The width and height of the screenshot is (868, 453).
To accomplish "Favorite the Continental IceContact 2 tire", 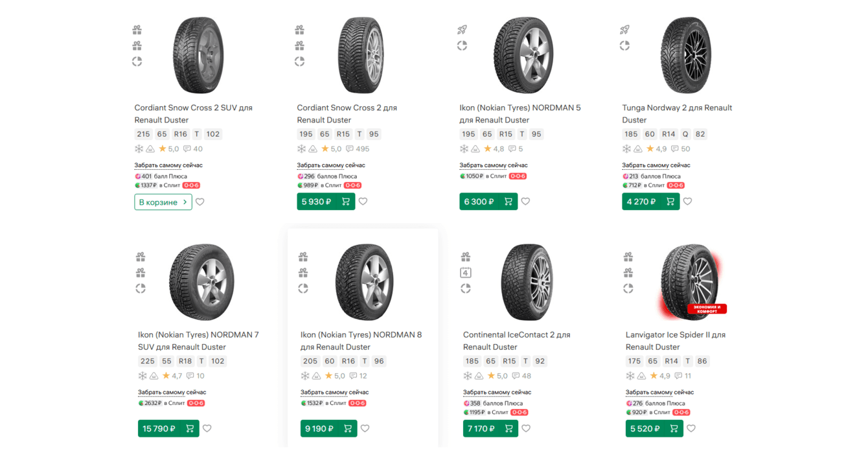I will [x=526, y=428].
